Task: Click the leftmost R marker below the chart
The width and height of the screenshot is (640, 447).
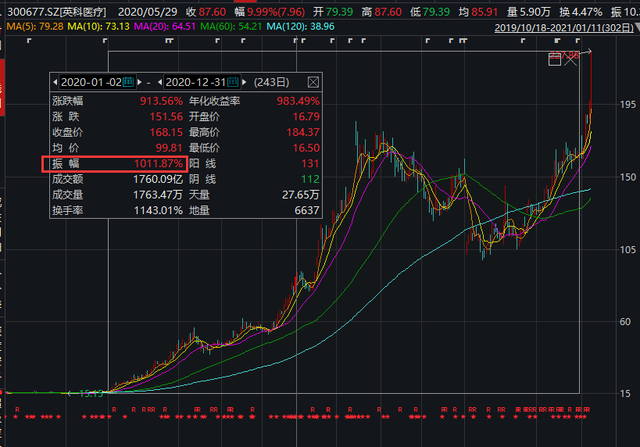Action: point(17,409)
